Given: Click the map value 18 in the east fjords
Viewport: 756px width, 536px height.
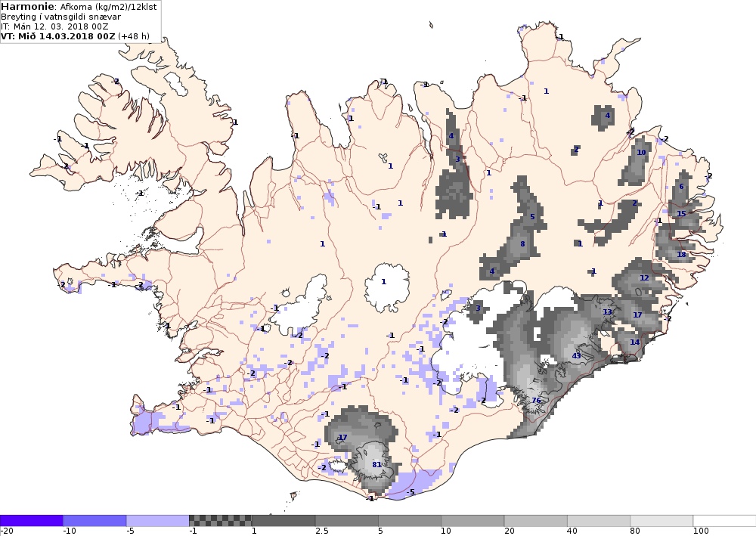Looking at the screenshot, I should 681,255.
